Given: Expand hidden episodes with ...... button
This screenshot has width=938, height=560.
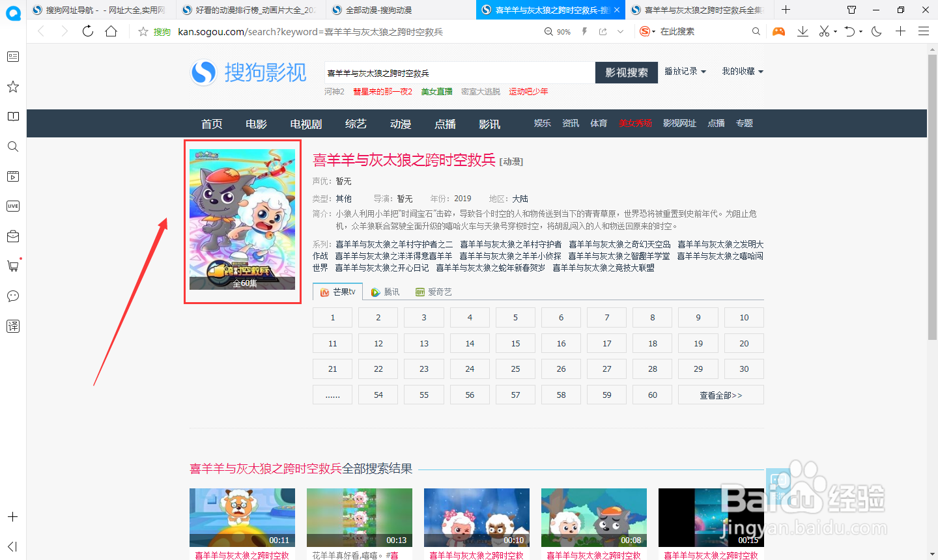Looking at the screenshot, I should coord(332,395).
